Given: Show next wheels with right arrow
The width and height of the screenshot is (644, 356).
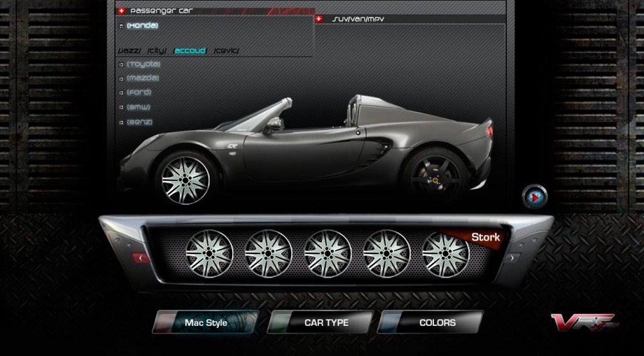Looking at the screenshot, I should coord(512,258).
